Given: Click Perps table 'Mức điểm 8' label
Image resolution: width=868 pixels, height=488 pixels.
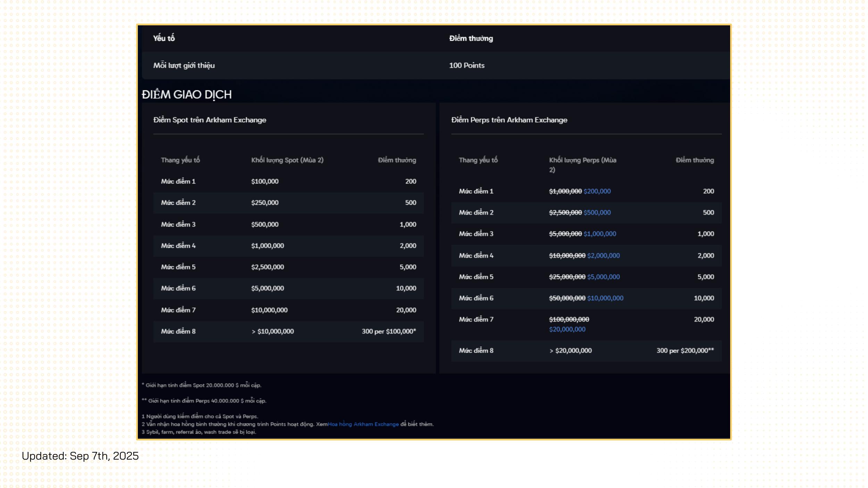Looking at the screenshot, I should pos(476,351).
